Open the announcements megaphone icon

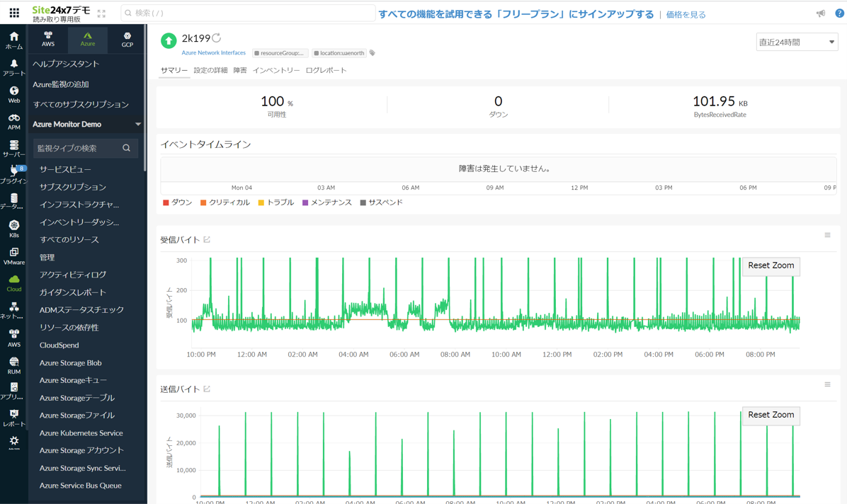pos(820,12)
